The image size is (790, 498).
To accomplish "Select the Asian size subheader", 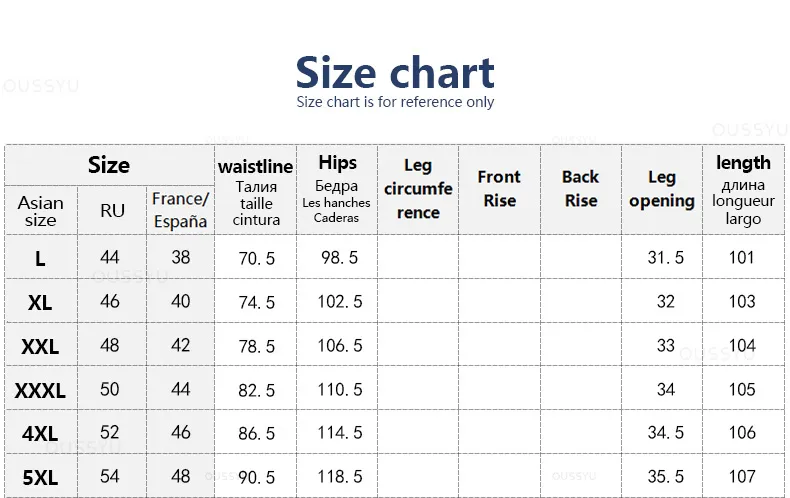I will [x=41, y=211].
